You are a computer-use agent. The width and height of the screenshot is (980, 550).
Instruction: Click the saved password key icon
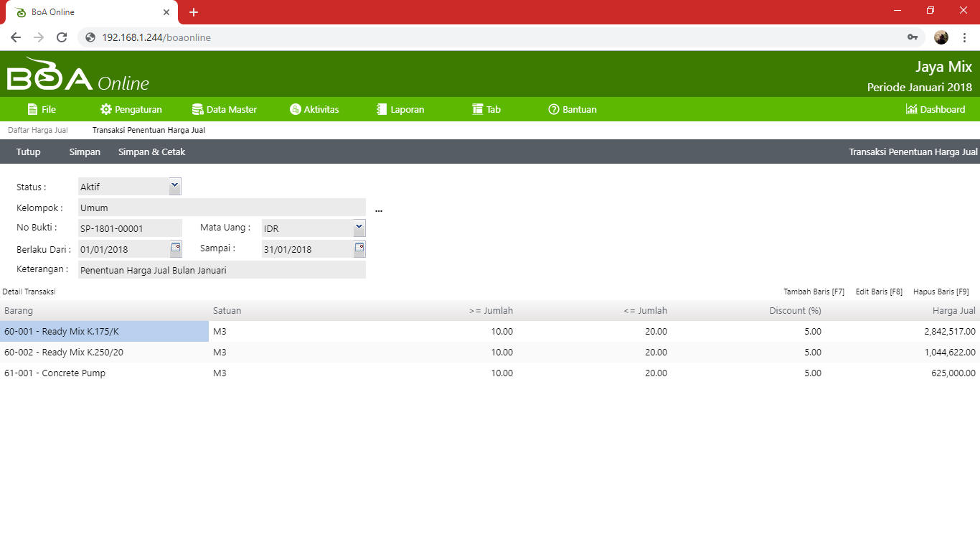click(913, 37)
